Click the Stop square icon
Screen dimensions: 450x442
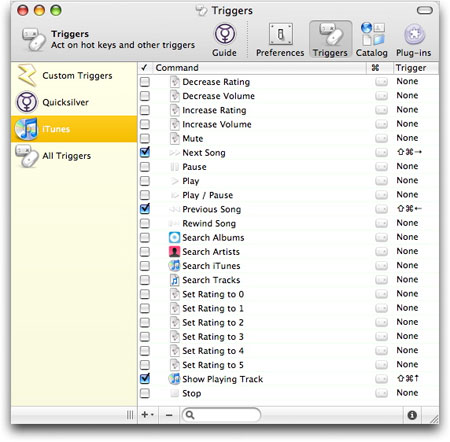pyautogui.click(x=175, y=394)
